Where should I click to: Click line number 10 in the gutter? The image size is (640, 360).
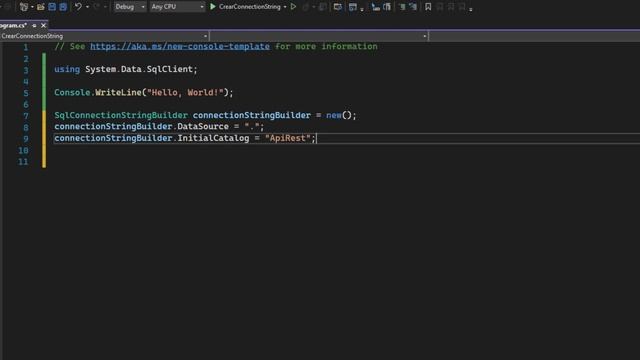click(x=23, y=150)
